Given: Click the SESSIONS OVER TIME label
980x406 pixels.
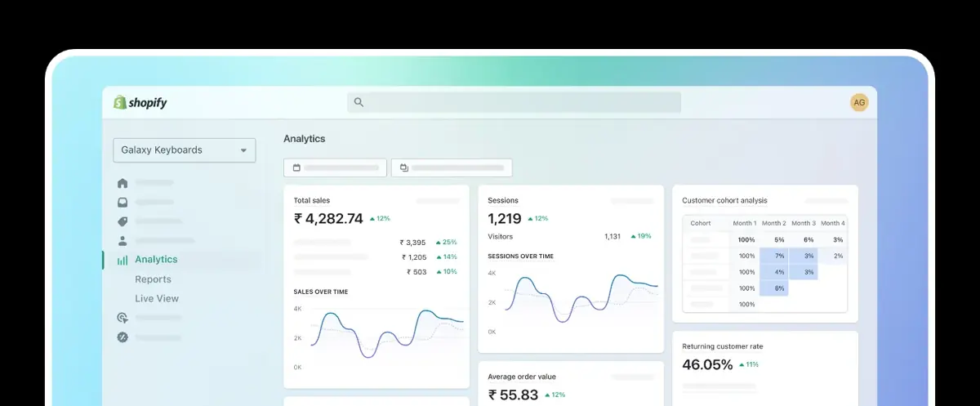Looking at the screenshot, I should [x=520, y=257].
